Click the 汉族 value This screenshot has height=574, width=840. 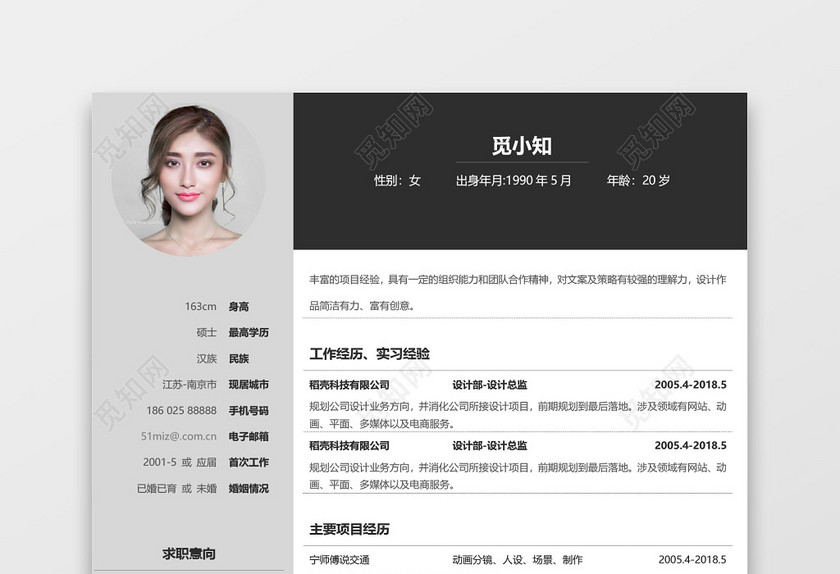[207, 359]
